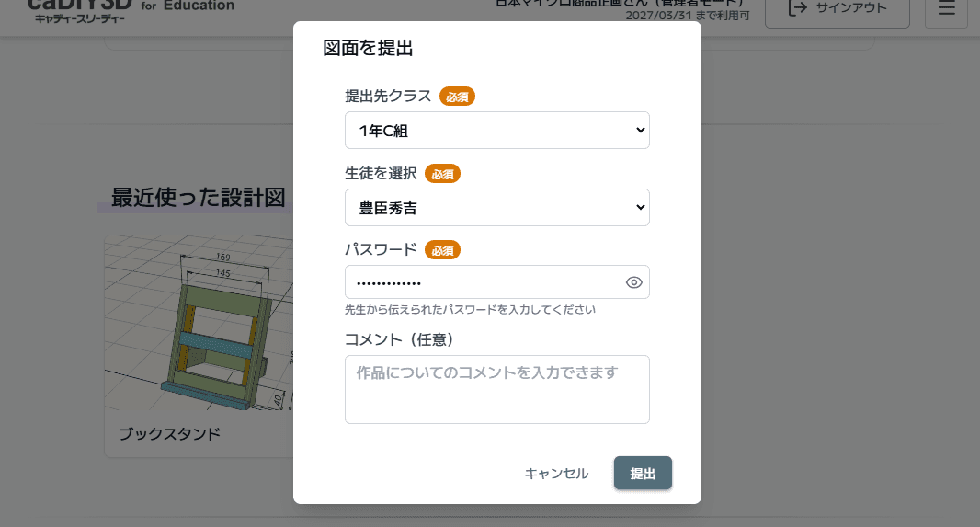Click the 必須 badge beside 提出先クラス
The width and height of the screenshot is (980, 527).
pyautogui.click(x=457, y=96)
